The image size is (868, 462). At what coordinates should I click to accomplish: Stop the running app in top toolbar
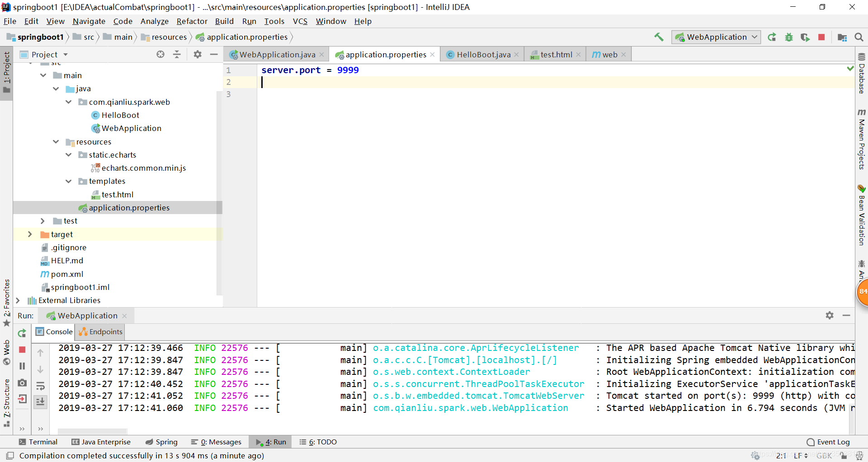(821, 37)
